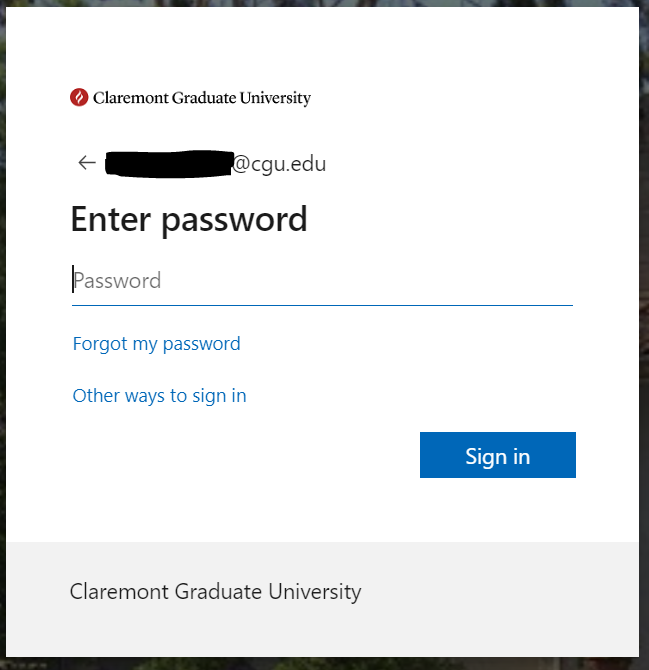Click the gray footer area of dialog
Screen dimensions: 649x670
coord(322,599)
